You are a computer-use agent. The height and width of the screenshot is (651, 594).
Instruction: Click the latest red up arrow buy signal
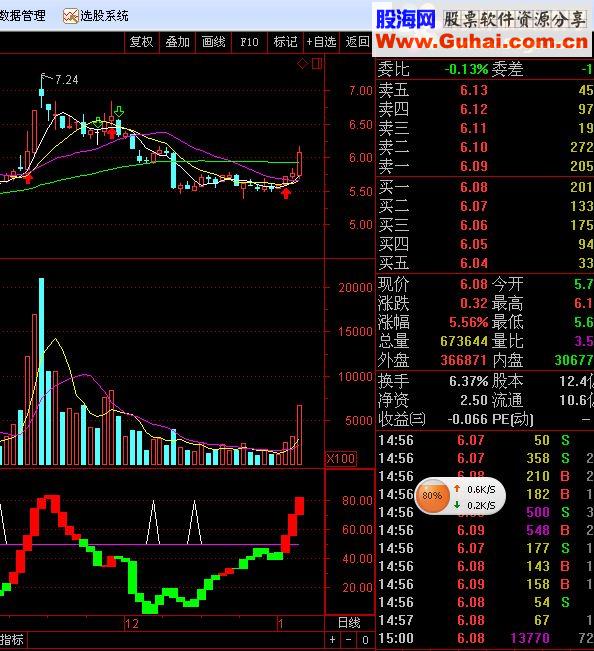(286, 193)
